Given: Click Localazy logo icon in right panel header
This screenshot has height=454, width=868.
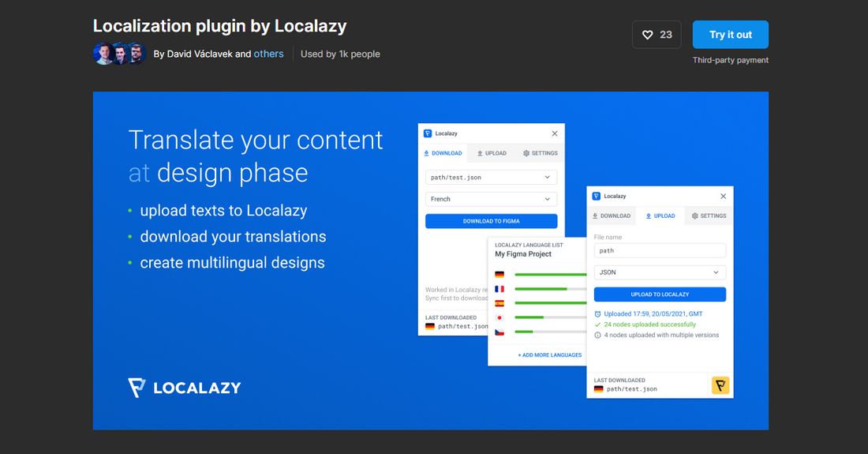Looking at the screenshot, I should [597, 196].
